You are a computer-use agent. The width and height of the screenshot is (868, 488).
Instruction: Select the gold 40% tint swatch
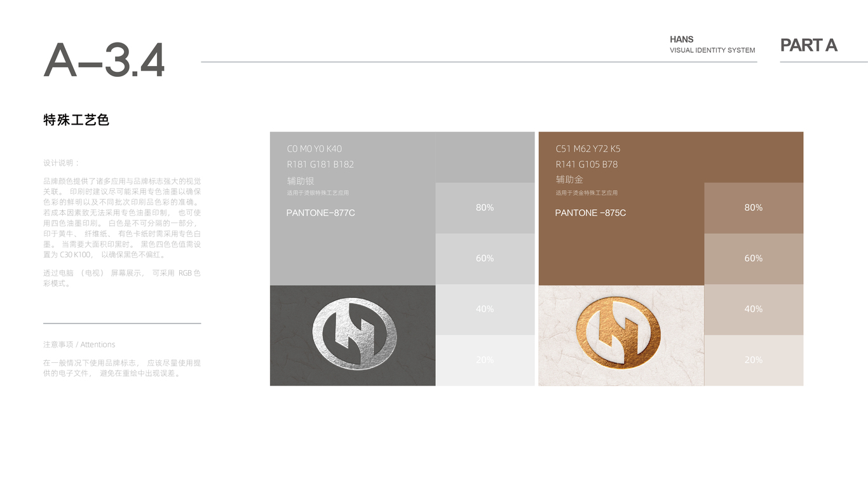tap(754, 309)
